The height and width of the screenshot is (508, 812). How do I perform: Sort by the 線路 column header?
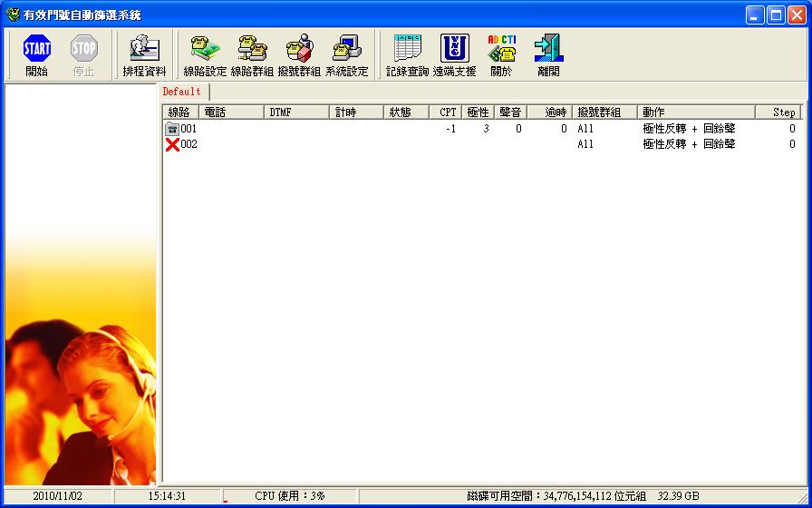(180, 112)
